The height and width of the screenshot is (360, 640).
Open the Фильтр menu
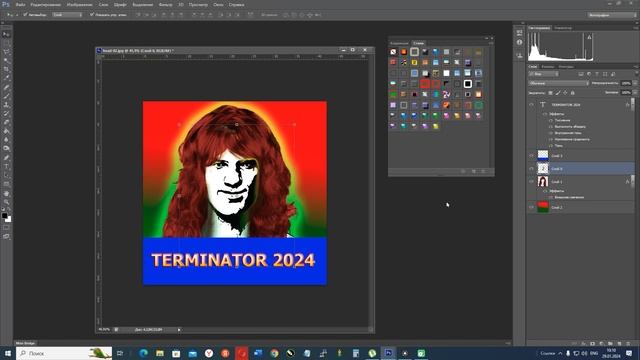point(165,5)
